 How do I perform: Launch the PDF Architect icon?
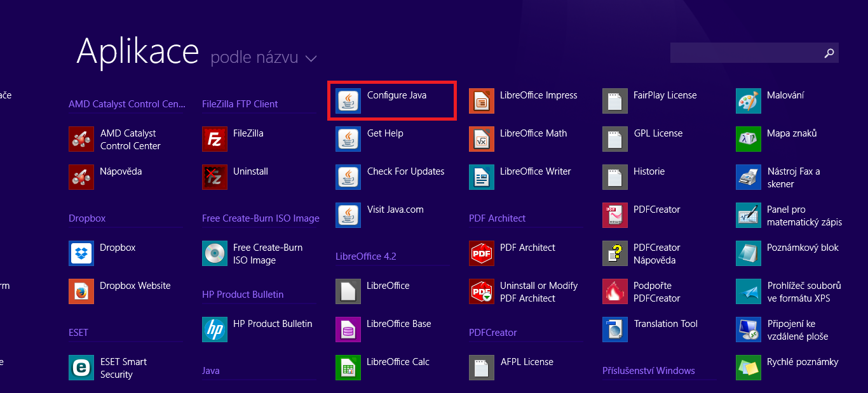[x=482, y=253]
